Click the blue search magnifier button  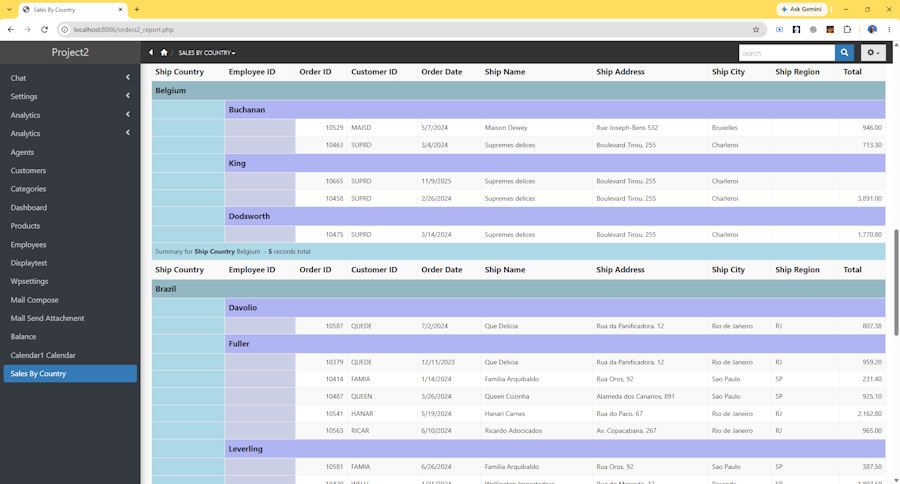(x=844, y=53)
